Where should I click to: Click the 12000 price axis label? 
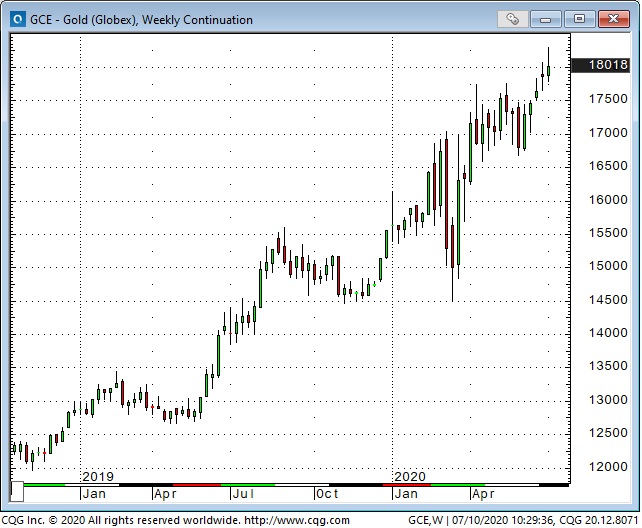coord(608,467)
